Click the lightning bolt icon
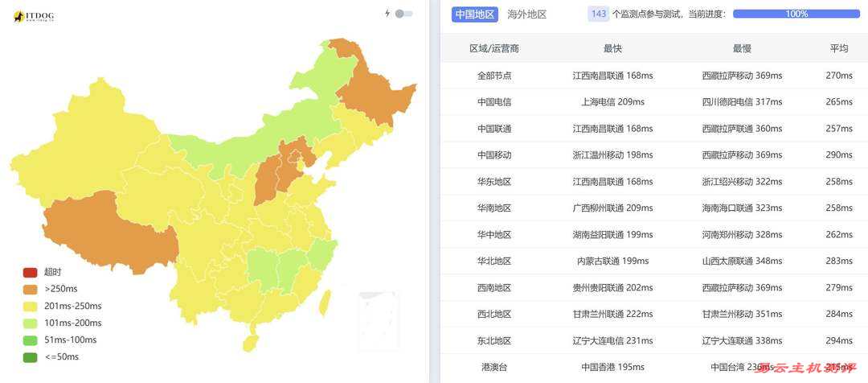 click(387, 14)
